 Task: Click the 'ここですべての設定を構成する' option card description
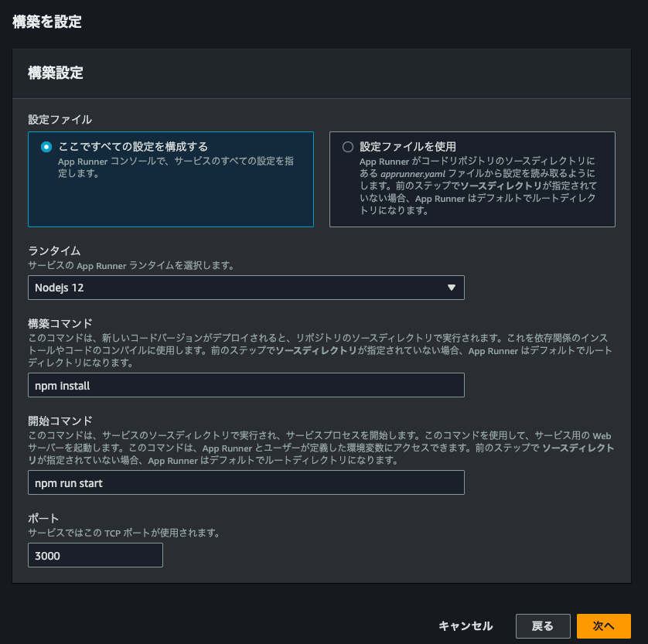pyautogui.click(x=176, y=168)
